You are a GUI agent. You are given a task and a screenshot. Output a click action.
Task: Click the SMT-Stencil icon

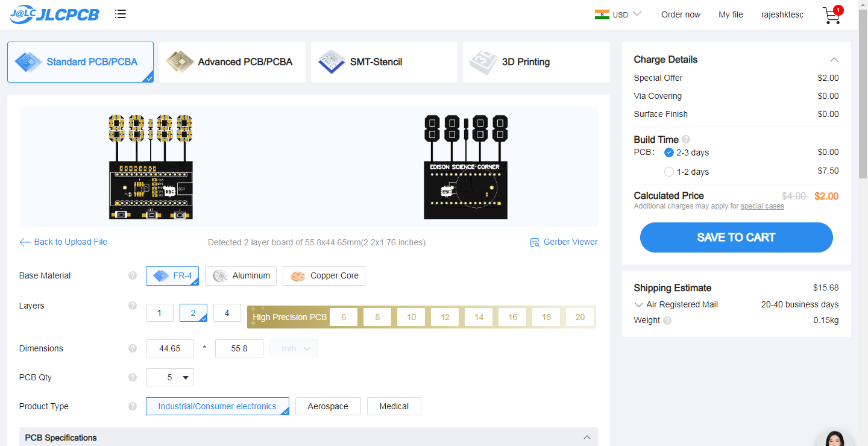[x=331, y=62]
